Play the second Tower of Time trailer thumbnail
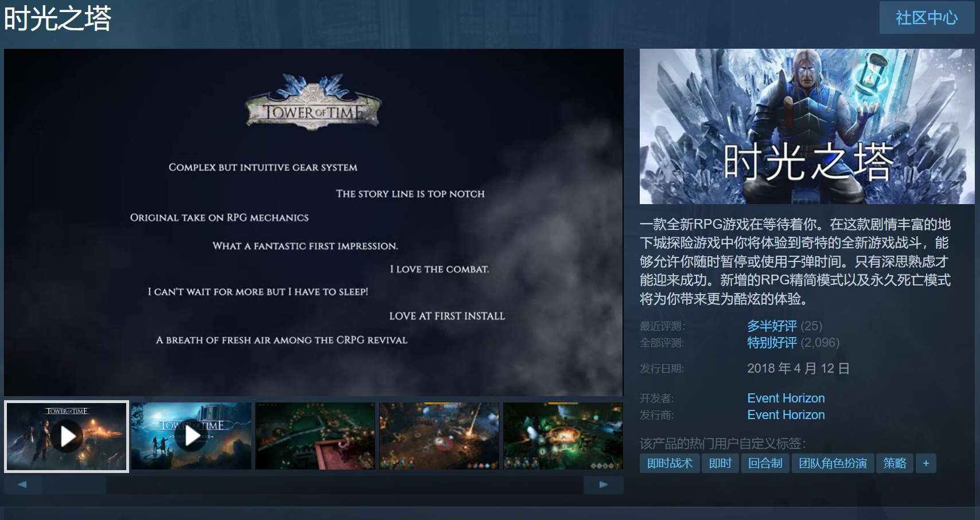The height and width of the screenshot is (520, 980). pos(191,436)
